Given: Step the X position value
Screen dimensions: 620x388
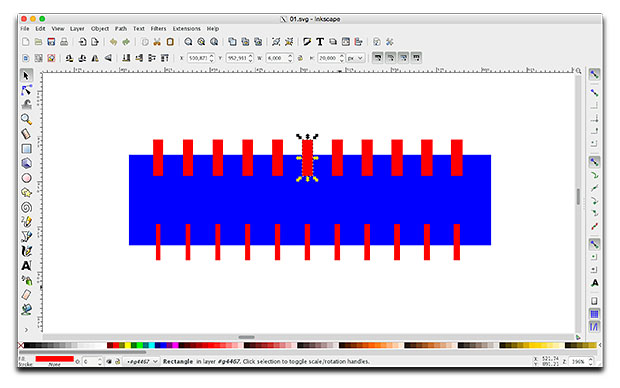Looking at the screenshot, I should [212, 58].
